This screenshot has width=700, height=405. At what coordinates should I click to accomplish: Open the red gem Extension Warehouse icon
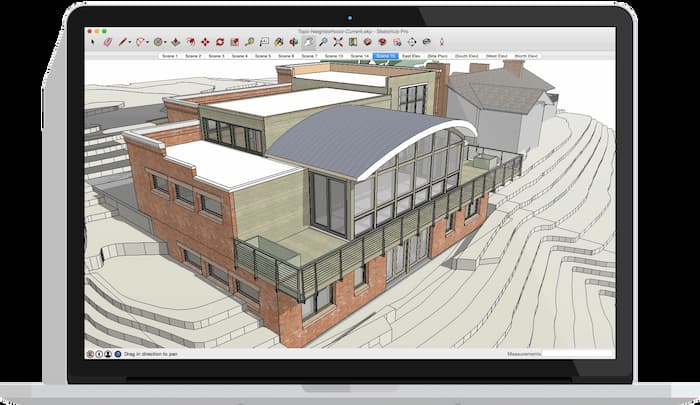click(x=382, y=42)
